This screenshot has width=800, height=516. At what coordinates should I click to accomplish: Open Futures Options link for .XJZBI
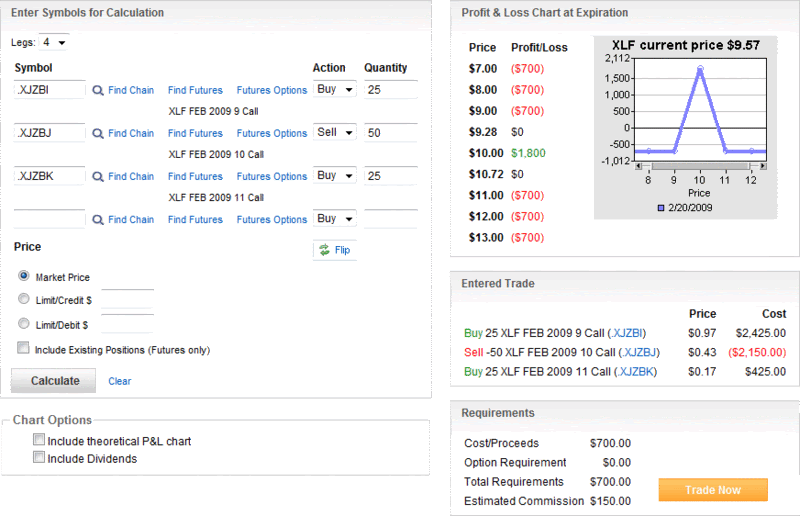(x=271, y=90)
